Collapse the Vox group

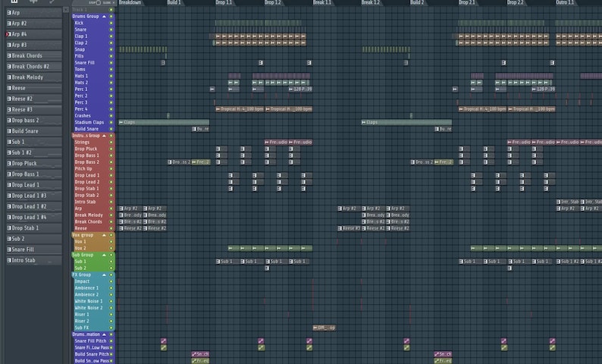(x=104, y=235)
